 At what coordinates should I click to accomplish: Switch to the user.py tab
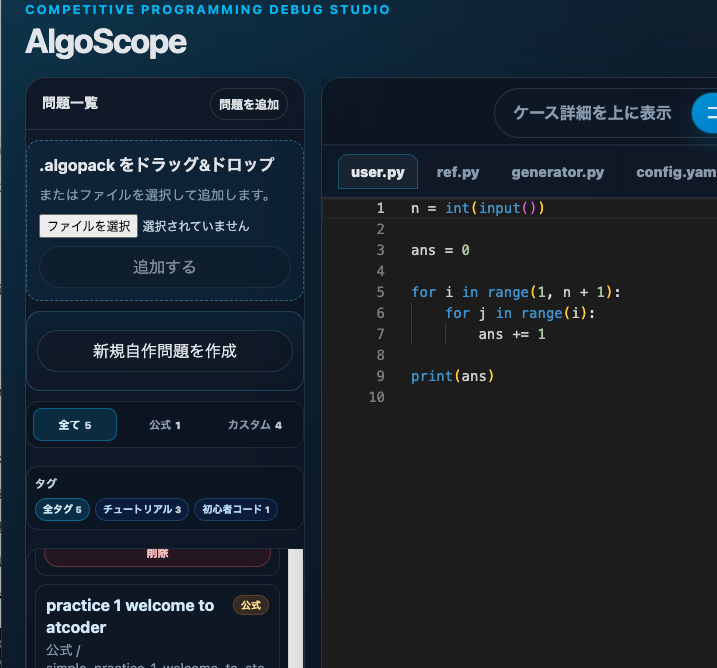click(x=378, y=172)
